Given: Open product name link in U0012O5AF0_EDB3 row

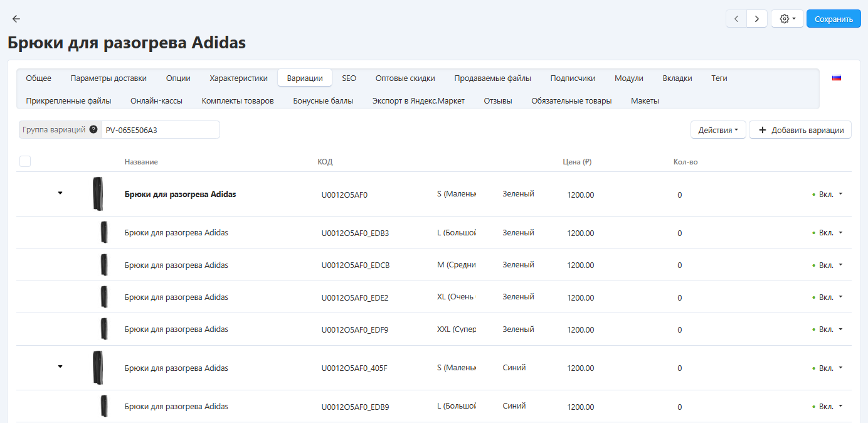Looking at the screenshot, I should tap(176, 233).
